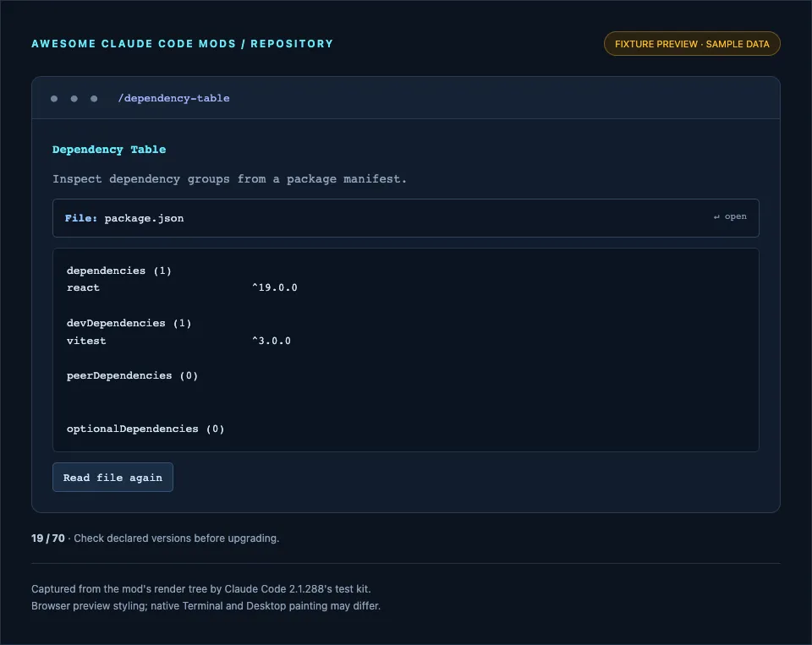The width and height of the screenshot is (812, 645).
Task: Click the Read file again button
Action: (112, 478)
